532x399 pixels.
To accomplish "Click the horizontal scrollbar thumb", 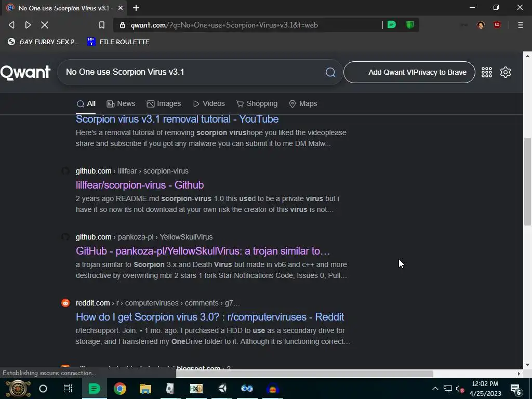I will pyautogui.click(x=304, y=374).
